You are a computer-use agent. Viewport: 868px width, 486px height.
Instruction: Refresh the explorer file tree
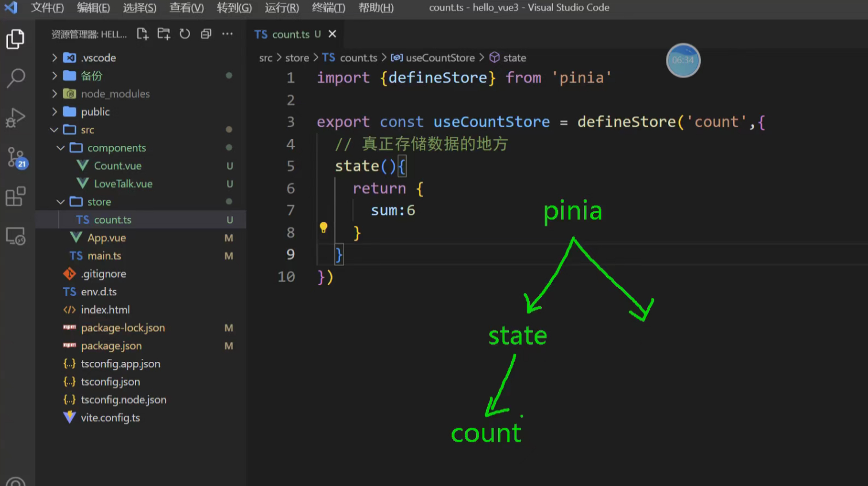tap(184, 34)
